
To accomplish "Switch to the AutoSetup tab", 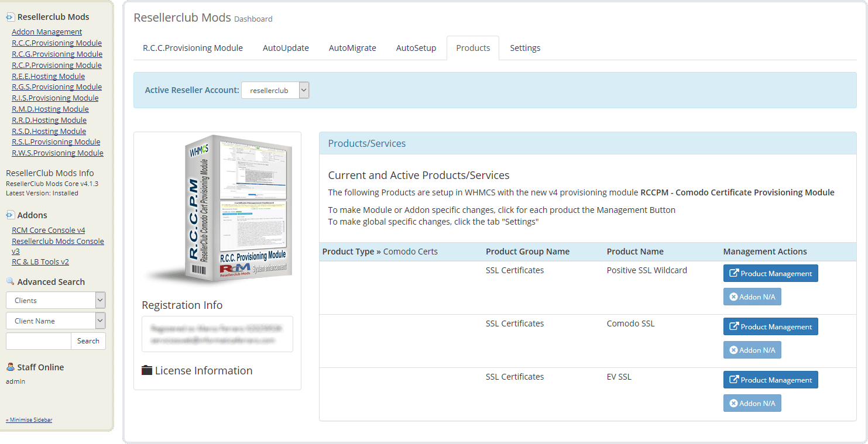I will pos(416,48).
